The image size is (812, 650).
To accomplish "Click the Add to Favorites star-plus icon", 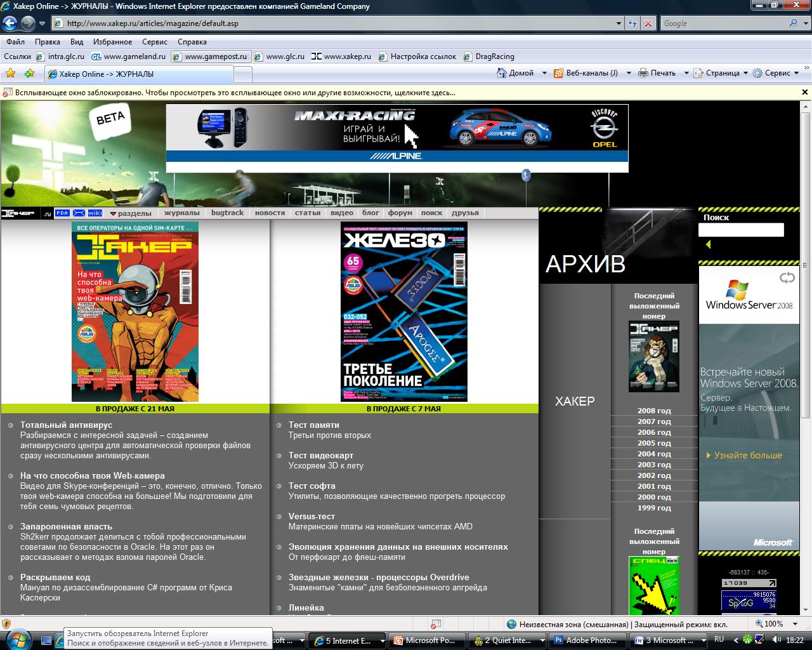I will coord(29,74).
